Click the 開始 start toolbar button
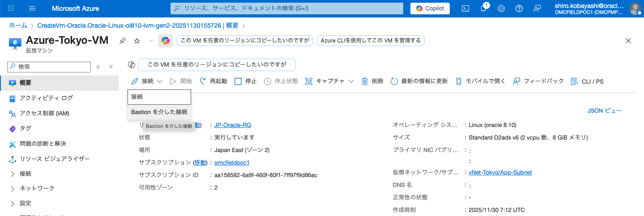 coord(181,81)
